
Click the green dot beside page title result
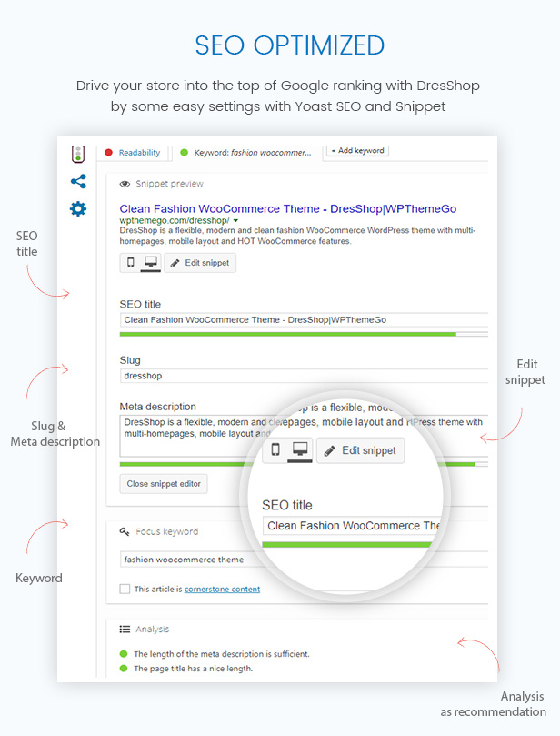(x=124, y=669)
